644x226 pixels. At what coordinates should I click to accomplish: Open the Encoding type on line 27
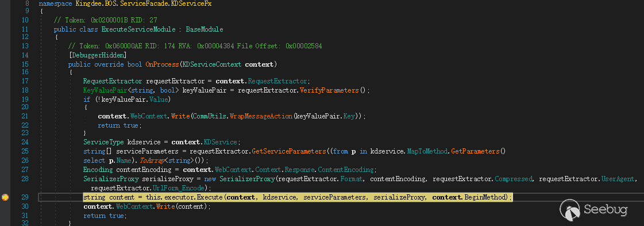click(x=98, y=169)
